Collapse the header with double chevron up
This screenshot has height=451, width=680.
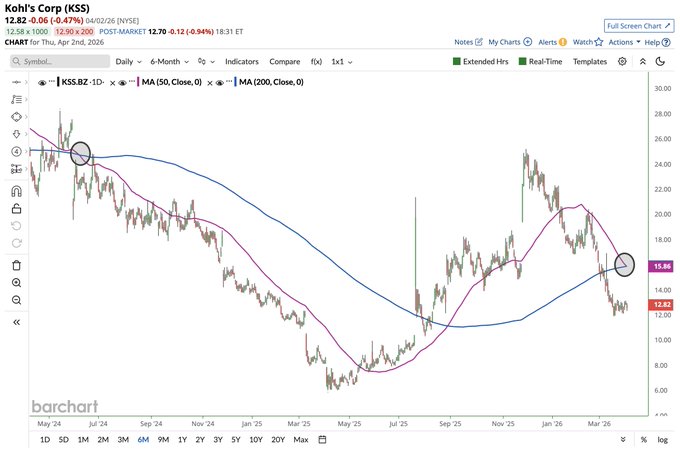pos(643,62)
